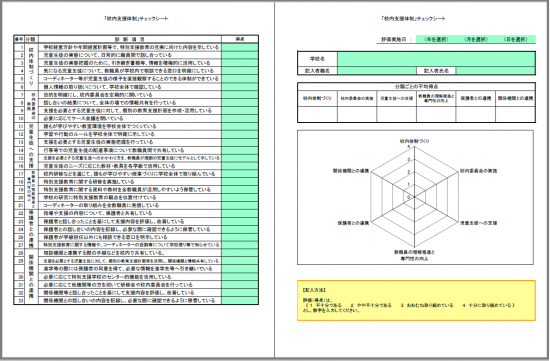Click the description text of item 23
The image size is (550, 361).
(x=114, y=221)
